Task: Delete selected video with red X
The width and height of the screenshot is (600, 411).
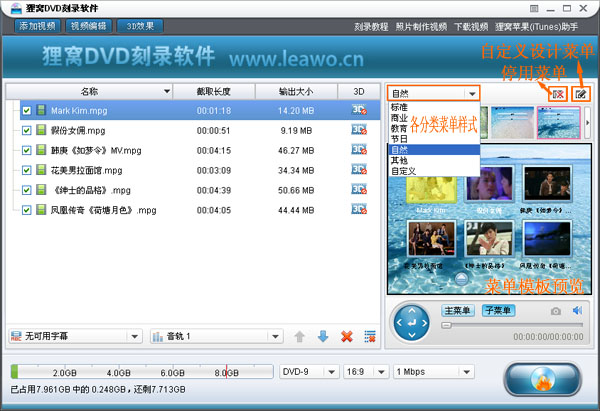Action: coord(347,337)
